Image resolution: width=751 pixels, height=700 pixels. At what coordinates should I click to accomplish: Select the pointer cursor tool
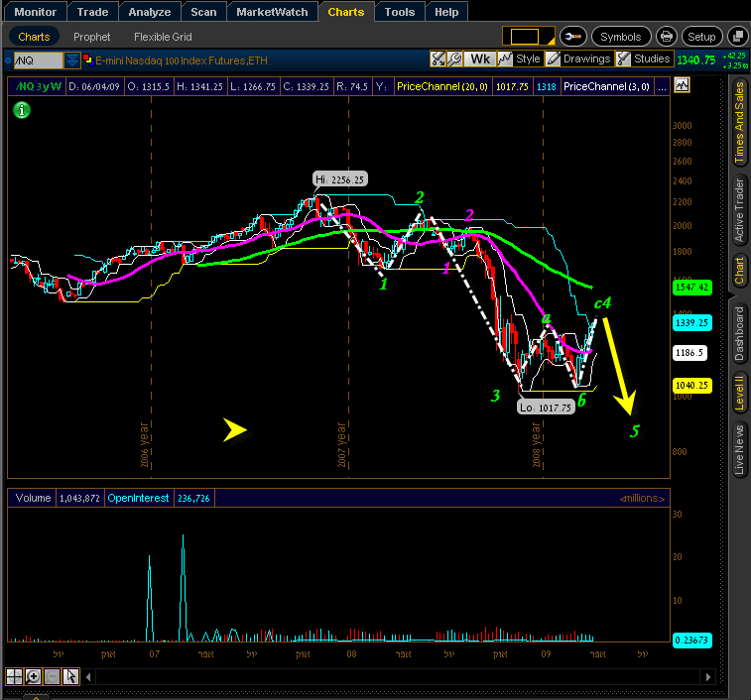pyautogui.click(x=70, y=676)
